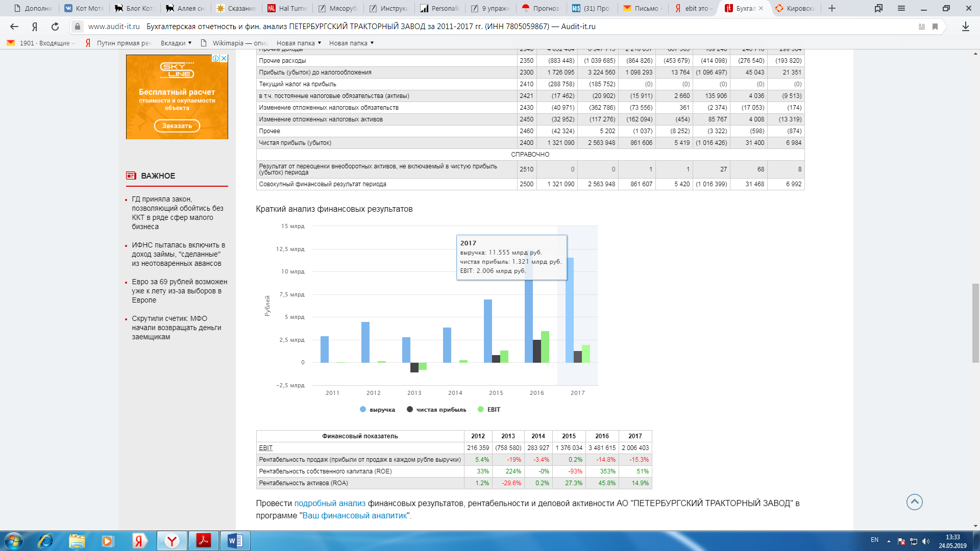Switch to Microsoft Word on taskbar
The width and height of the screenshot is (980, 551).
[235, 541]
